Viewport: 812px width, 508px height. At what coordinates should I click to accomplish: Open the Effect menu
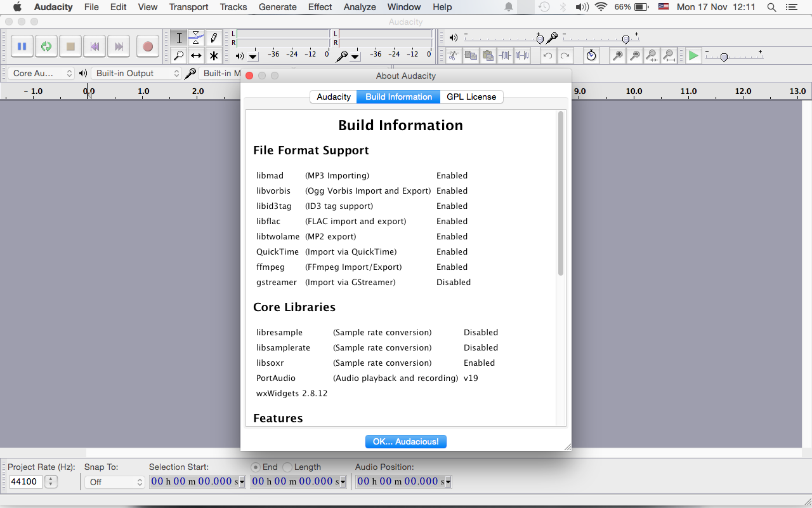click(x=320, y=7)
